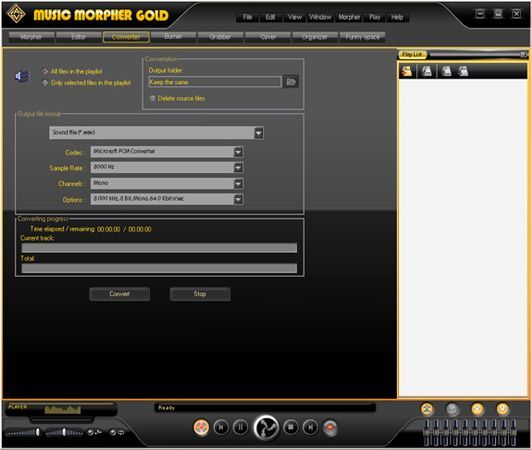Start playback with the large play button

click(267, 427)
